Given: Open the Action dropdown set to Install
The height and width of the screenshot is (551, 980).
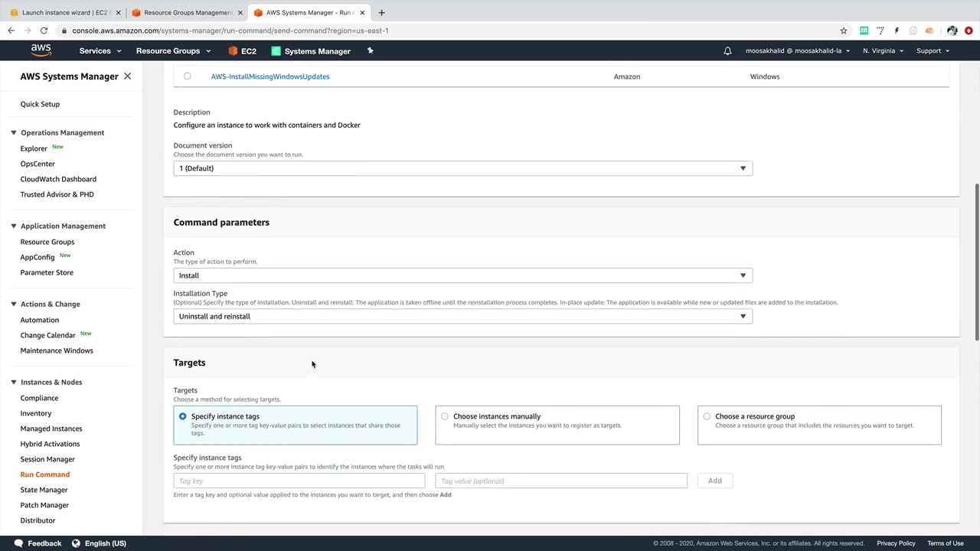Looking at the screenshot, I should (462, 275).
